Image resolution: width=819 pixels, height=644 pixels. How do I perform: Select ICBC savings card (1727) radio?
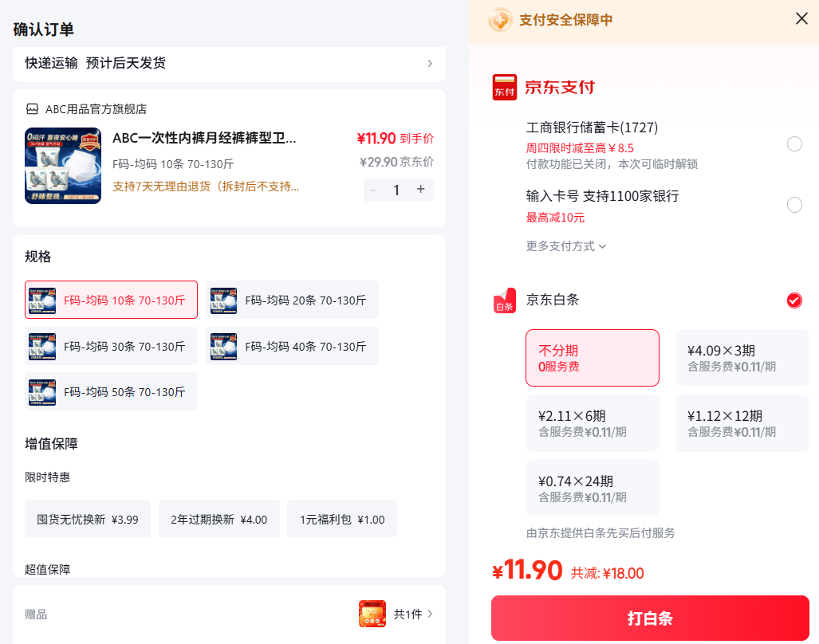pyautogui.click(x=794, y=144)
